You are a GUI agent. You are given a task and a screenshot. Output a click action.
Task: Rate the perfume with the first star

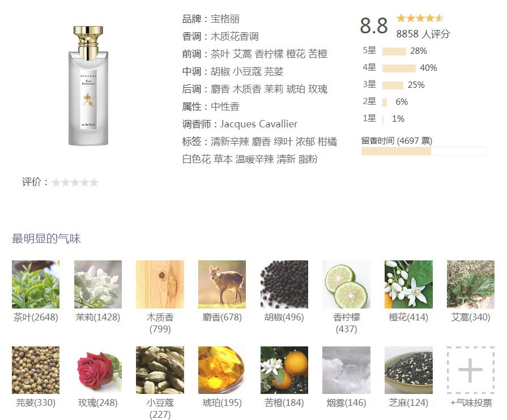tap(56, 182)
